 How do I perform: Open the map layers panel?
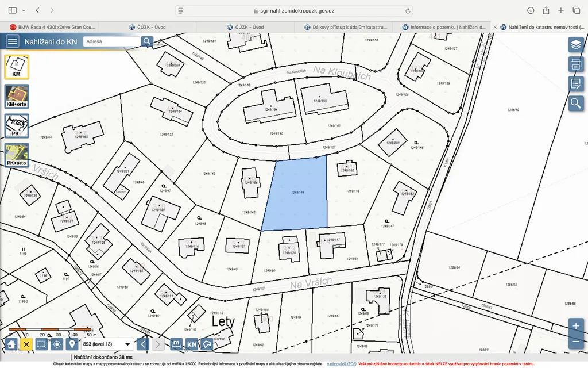[575, 44]
